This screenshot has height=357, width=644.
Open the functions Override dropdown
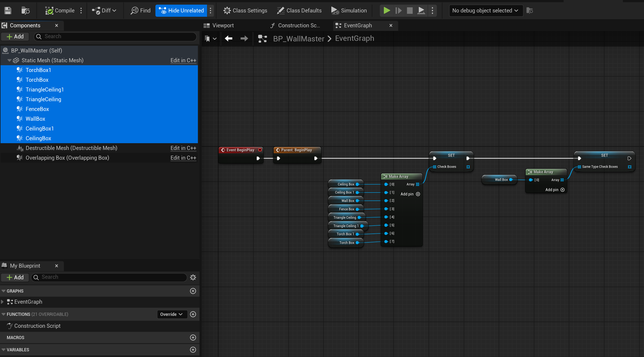172,314
